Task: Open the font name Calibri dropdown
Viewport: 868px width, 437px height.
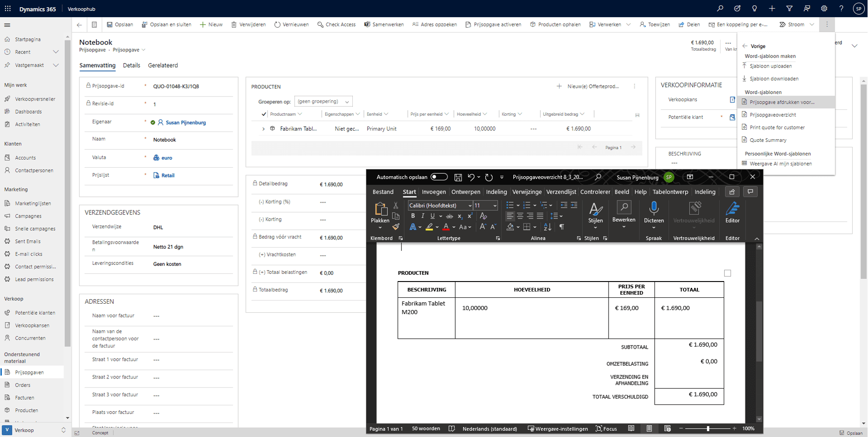Action: (x=470, y=205)
